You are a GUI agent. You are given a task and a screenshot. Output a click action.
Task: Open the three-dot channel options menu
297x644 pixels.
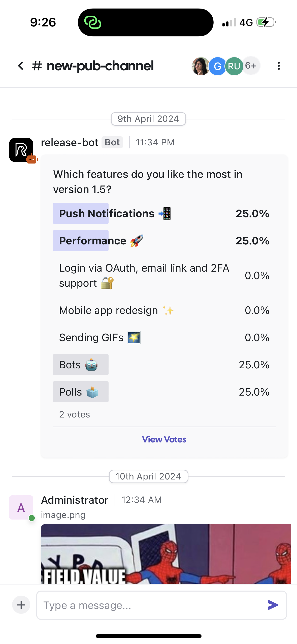click(x=279, y=66)
